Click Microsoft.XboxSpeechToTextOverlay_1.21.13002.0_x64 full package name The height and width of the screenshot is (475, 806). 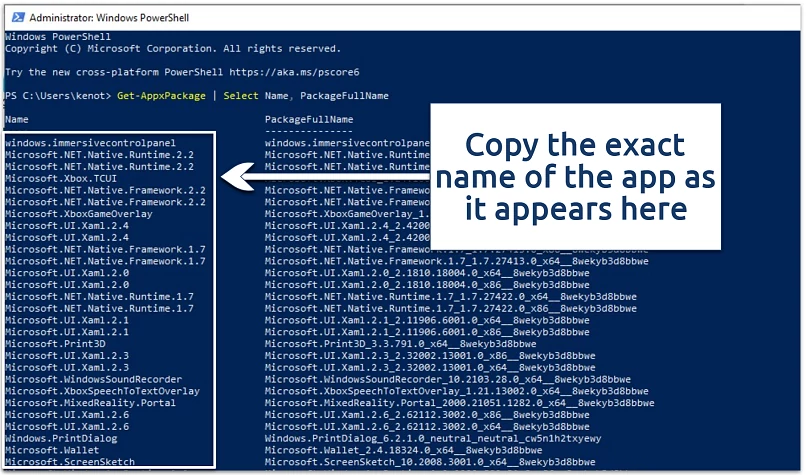(456, 392)
